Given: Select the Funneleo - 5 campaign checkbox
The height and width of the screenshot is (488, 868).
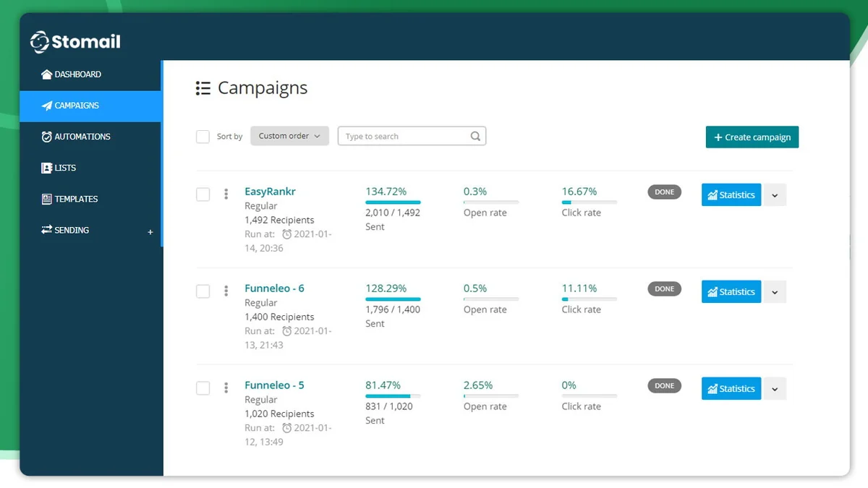Looking at the screenshot, I should (x=203, y=388).
